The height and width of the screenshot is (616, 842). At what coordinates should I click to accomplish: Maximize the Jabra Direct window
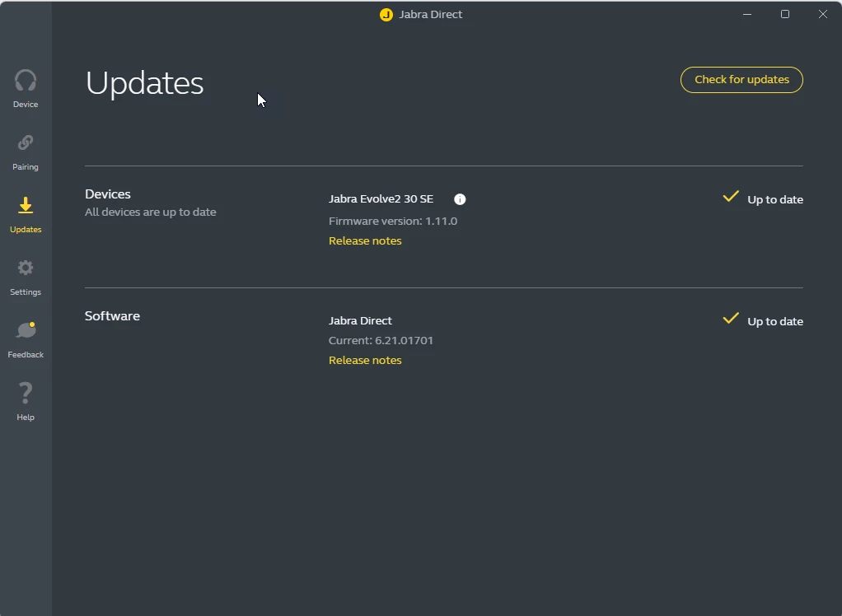point(785,15)
